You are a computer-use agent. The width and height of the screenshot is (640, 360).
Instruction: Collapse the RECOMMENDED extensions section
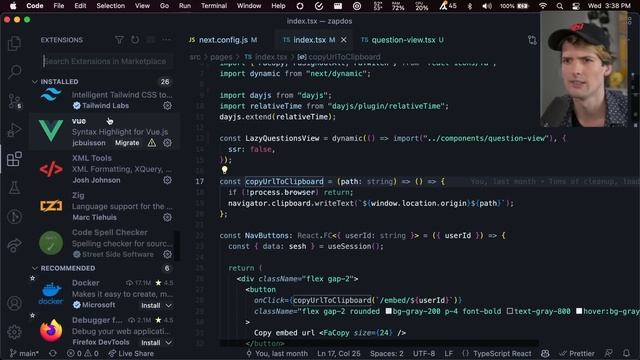click(35, 268)
